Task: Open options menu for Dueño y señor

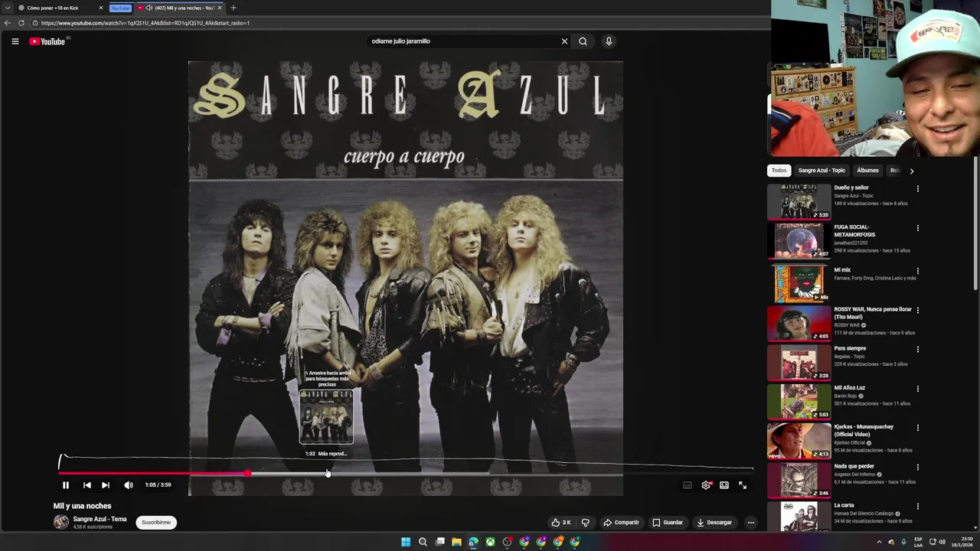Action: tap(917, 188)
